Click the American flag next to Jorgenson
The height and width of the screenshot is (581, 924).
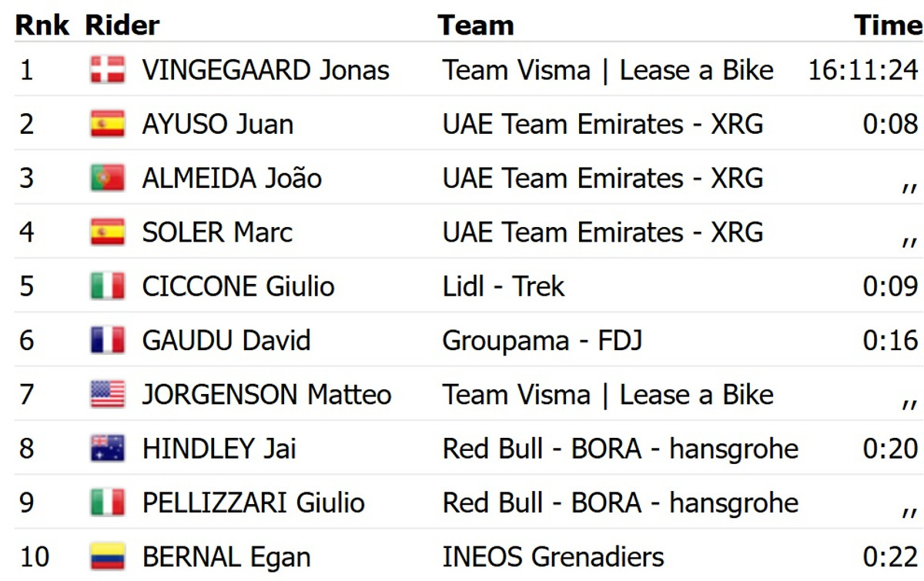[107, 395]
